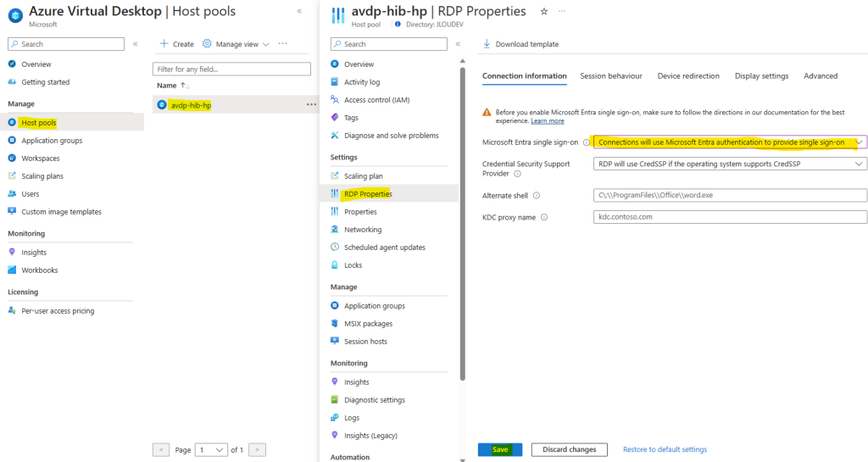Collapse the Host pools list pane

click(x=299, y=11)
